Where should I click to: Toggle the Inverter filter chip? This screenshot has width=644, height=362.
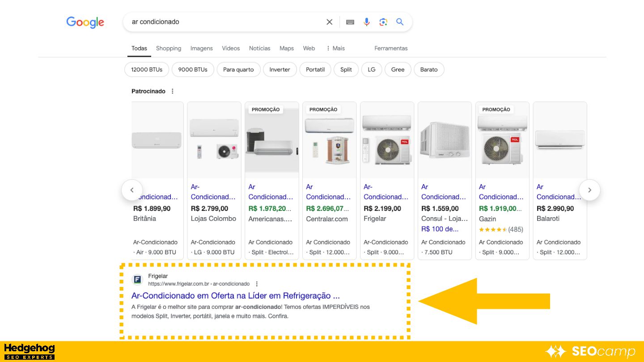pyautogui.click(x=280, y=70)
